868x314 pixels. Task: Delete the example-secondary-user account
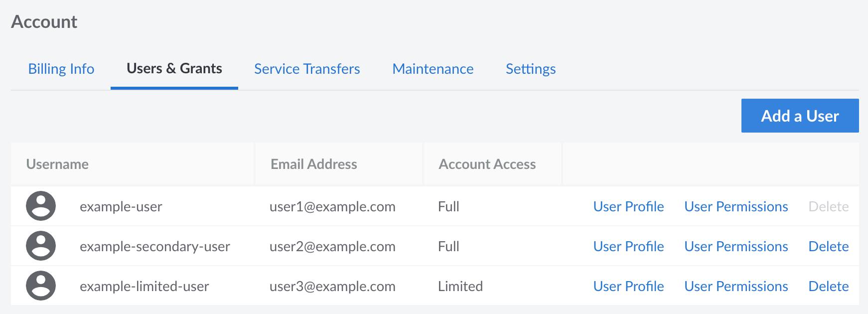(x=829, y=246)
